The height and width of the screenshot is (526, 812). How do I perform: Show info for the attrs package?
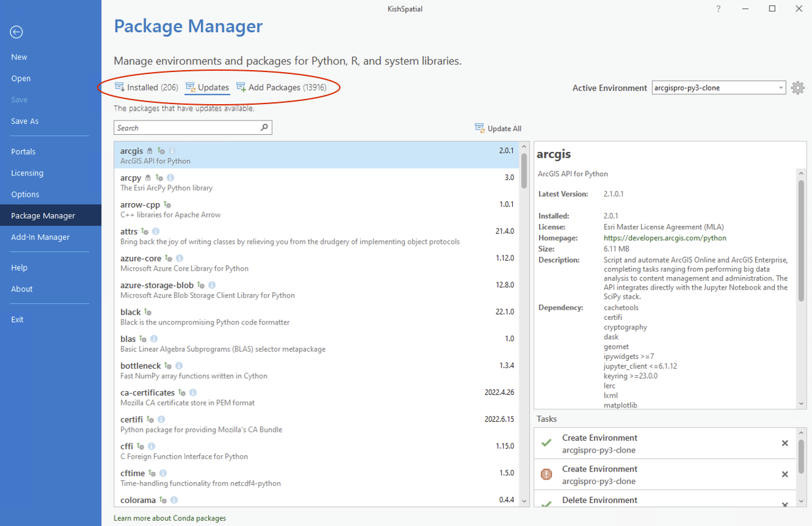coord(156,232)
